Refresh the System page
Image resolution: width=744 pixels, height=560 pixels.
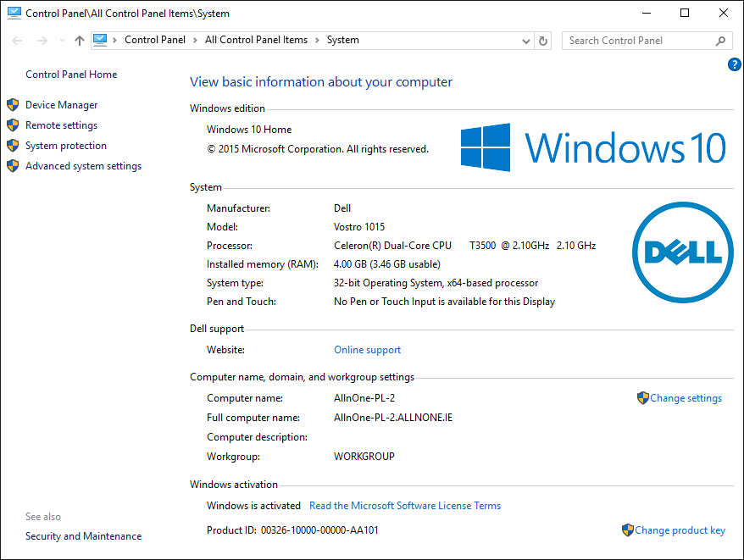543,42
